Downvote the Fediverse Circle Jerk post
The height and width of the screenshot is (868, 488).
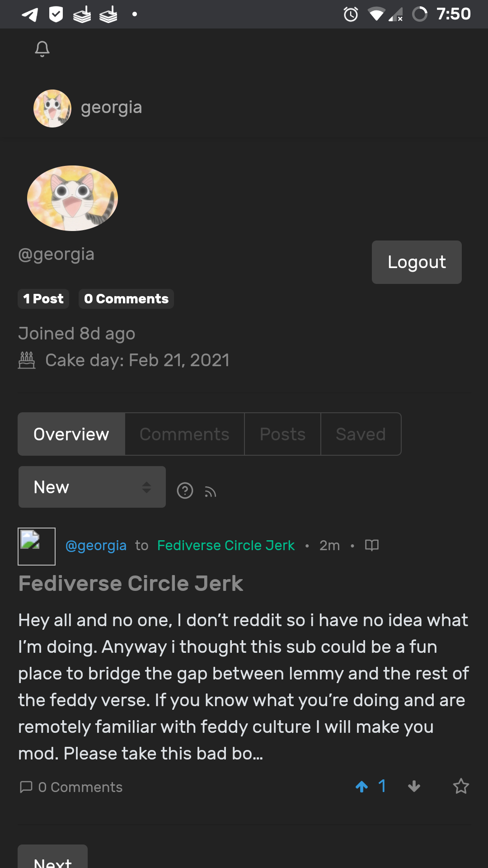click(414, 787)
